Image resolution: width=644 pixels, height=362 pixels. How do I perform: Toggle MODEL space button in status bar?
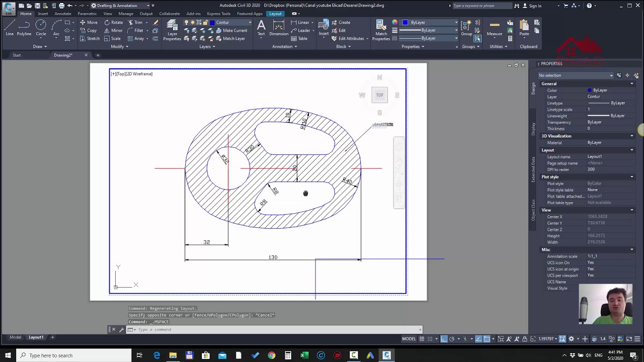tap(409, 339)
